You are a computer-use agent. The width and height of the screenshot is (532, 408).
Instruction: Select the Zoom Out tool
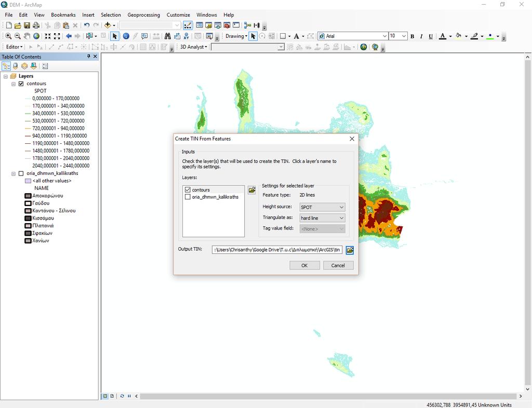coord(18,36)
